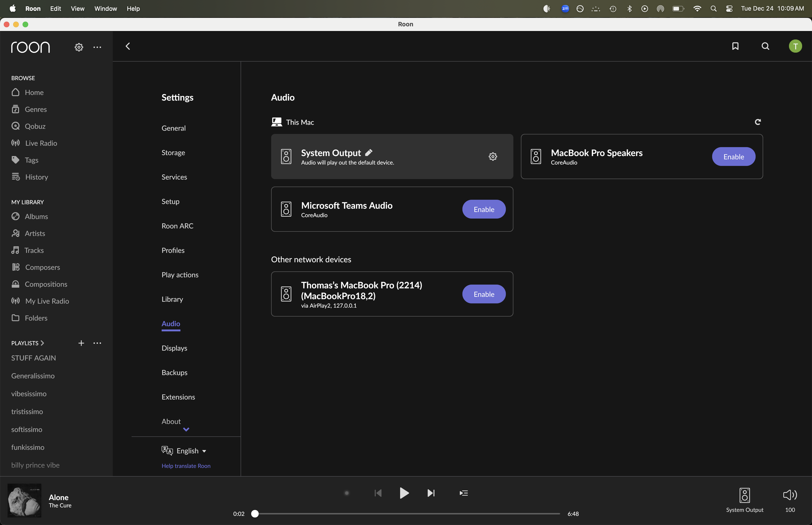This screenshot has width=812, height=525.
Task: Open Qobuz in sidebar
Action: coord(28,126)
